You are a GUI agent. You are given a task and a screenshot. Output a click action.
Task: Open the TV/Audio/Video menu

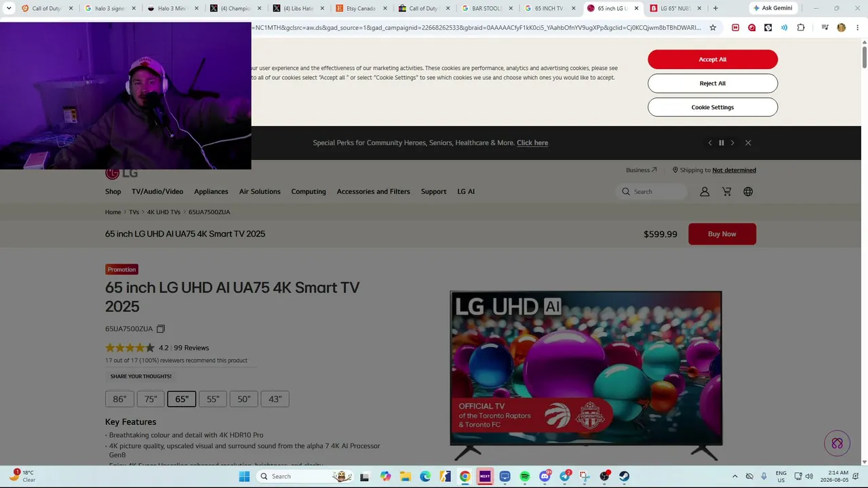click(x=157, y=192)
